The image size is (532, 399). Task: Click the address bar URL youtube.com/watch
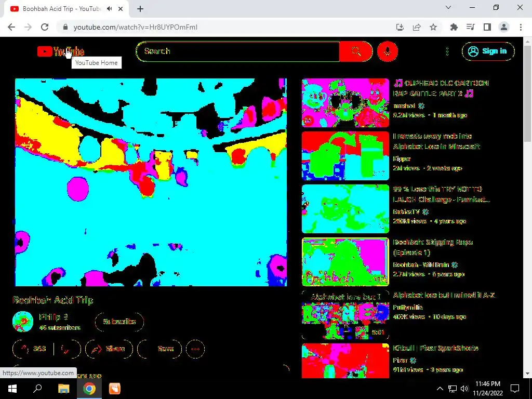coord(136,27)
